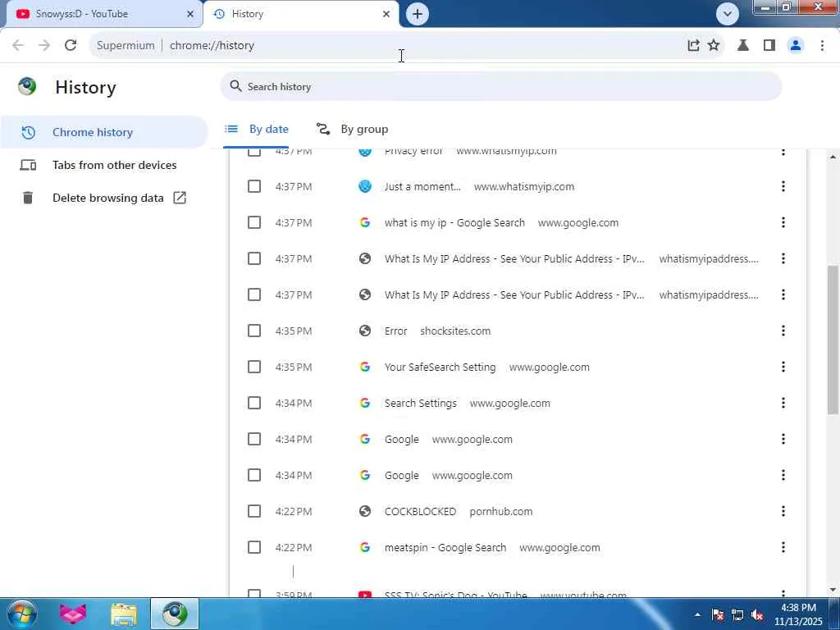Click the muted volume tray icon
840x630 pixels.
757,614
